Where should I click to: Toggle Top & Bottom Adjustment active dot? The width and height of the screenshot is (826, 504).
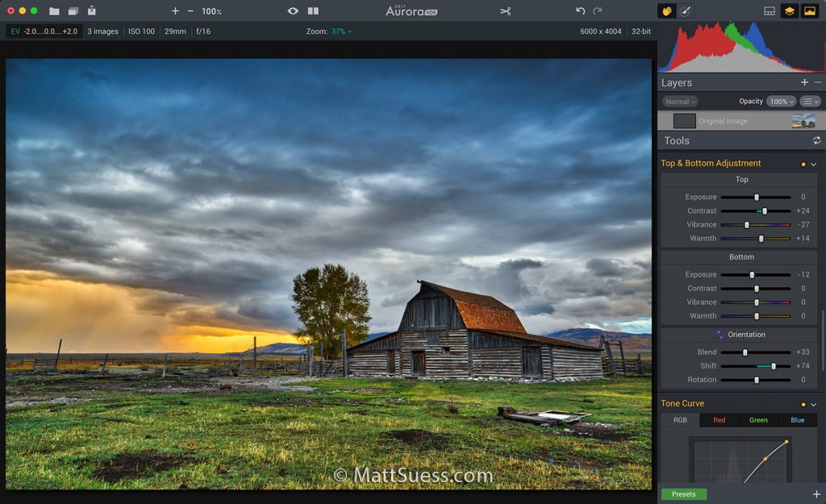point(803,165)
